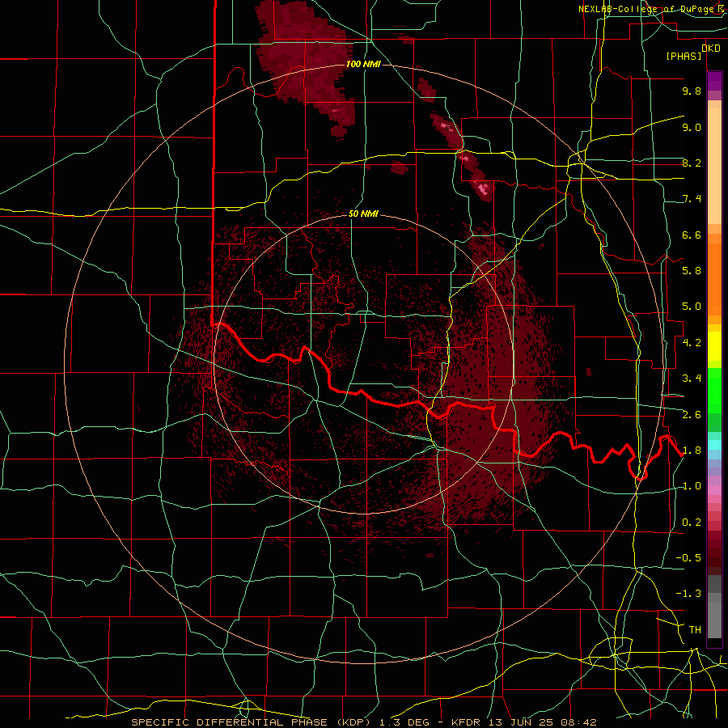
Task: Pick the yellow color scale segment
Action: click(714, 346)
